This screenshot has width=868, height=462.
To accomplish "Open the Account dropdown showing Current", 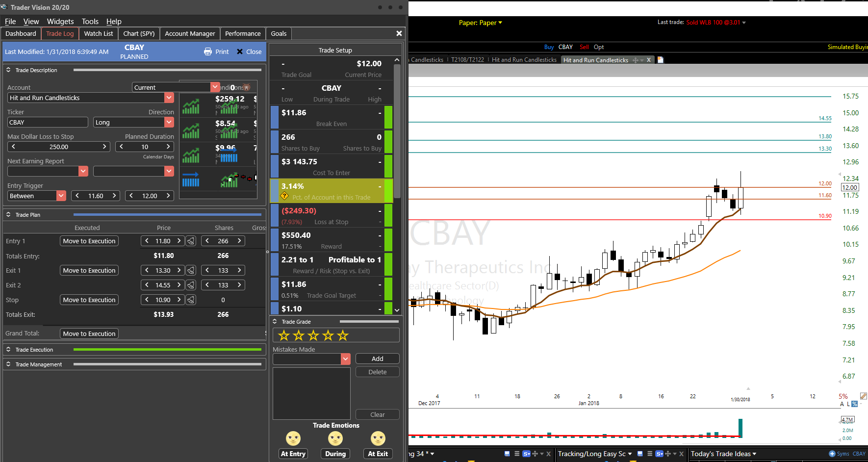I will point(215,87).
